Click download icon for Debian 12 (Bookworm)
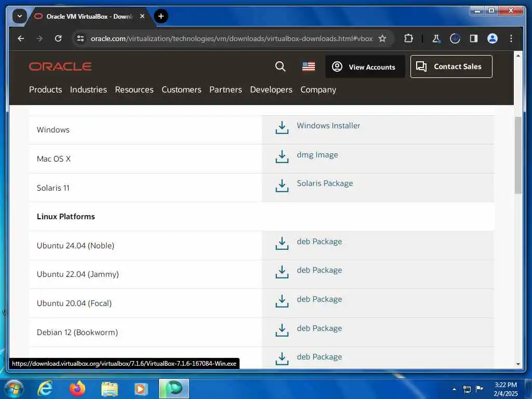This screenshot has height=399, width=532. [x=282, y=330]
